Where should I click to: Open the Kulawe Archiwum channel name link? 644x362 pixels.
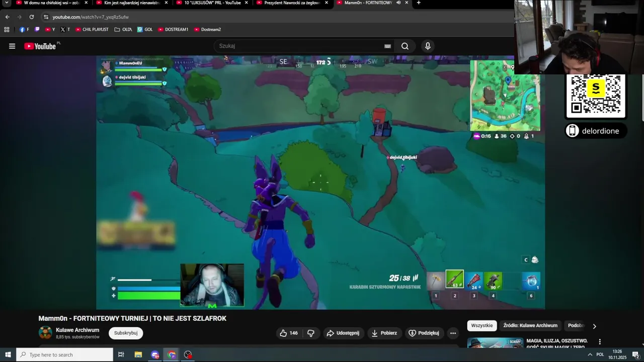(77, 330)
